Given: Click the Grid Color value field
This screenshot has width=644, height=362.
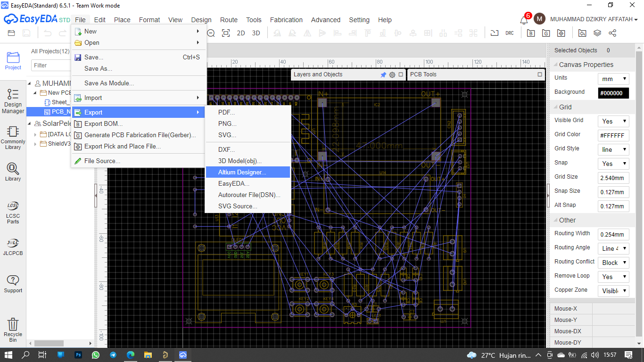Looking at the screenshot, I should click(613, 135).
